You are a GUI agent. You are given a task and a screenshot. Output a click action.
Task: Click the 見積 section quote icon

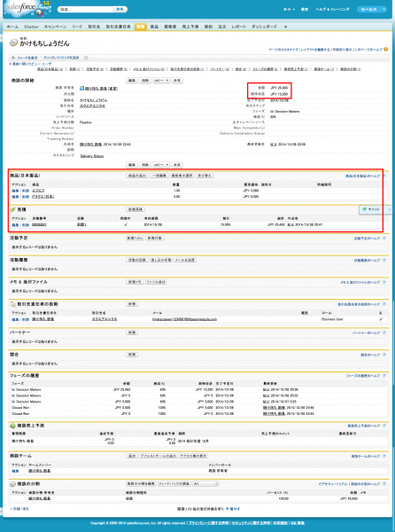(13, 209)
